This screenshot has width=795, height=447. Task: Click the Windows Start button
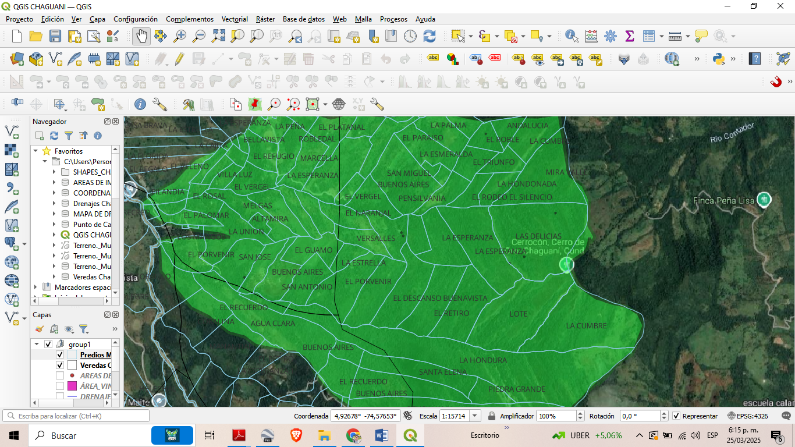(13, 436)
